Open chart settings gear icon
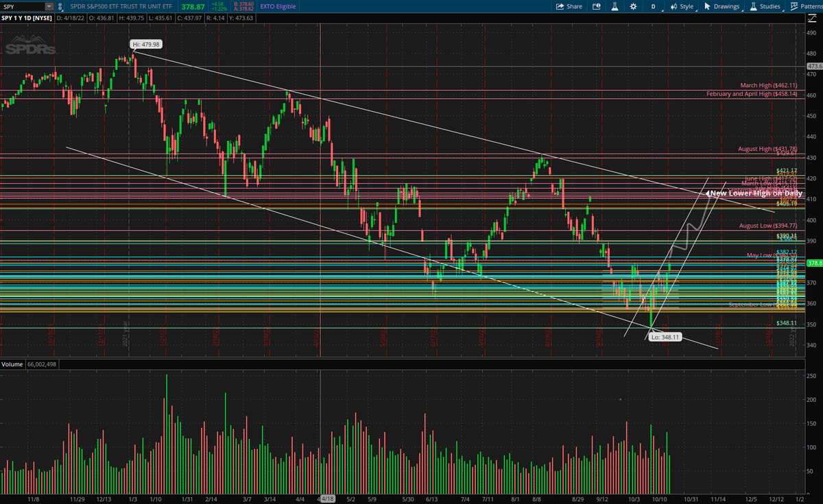The width and height of the screenshot is (823, 504). [x=632, y=6]
